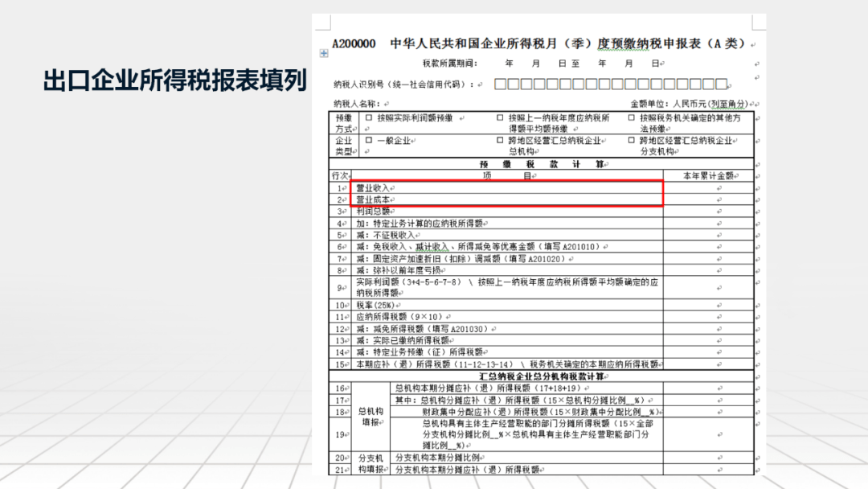Click the table move handle icon

tap(324, 54)
